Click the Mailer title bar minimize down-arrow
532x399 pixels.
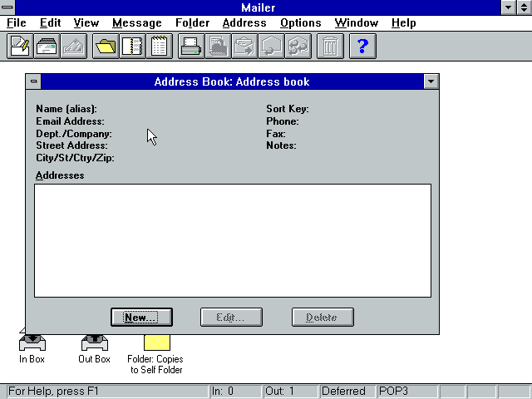pyautogui.click(x=508, y=7)
